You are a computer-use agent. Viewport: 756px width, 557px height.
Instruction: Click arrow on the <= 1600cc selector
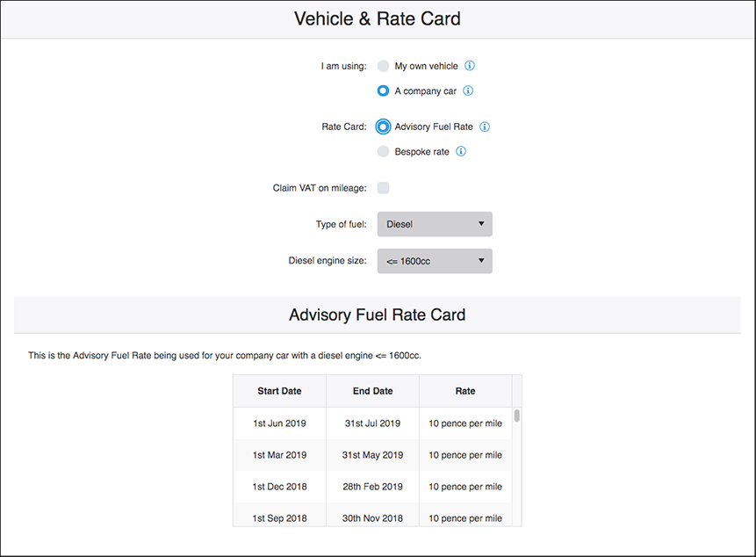tap(480, 260)
